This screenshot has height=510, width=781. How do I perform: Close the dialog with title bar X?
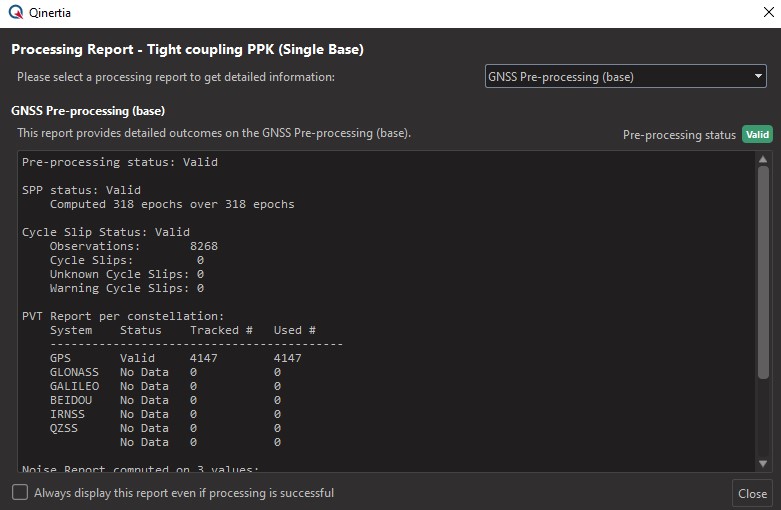point(767,13)
